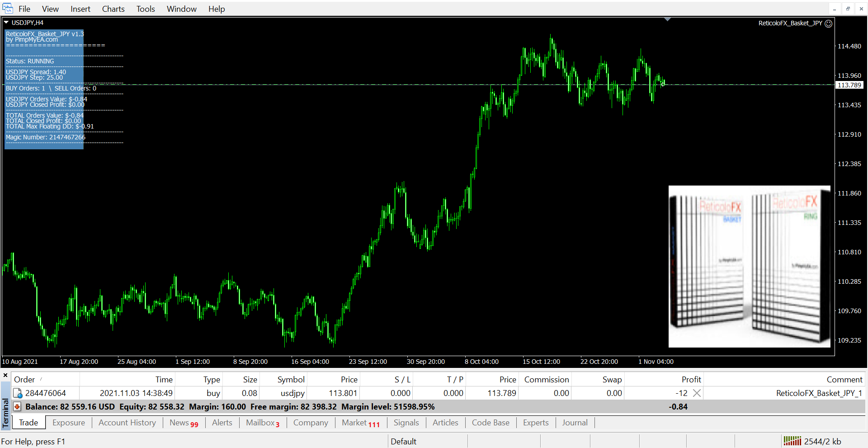
Task: Click the order ticket icon beside 284476064
Action: 18,393
